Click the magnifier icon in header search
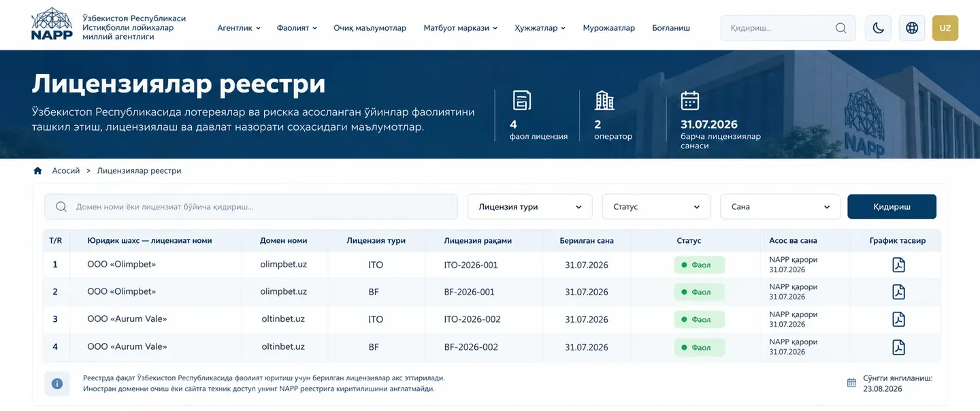980x411 pixels. tap(841, 28)
